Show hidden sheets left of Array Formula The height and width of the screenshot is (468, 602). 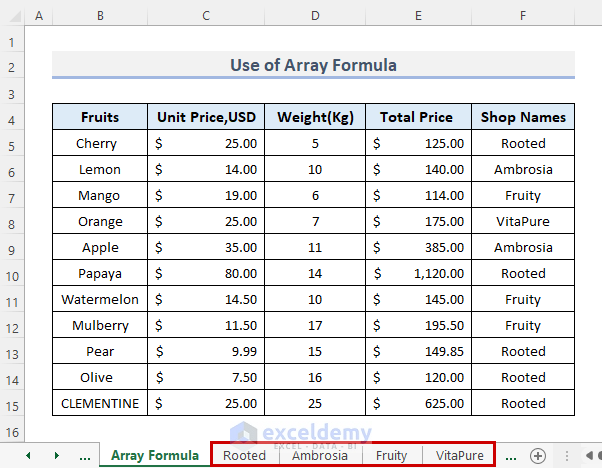coord(84,455)
